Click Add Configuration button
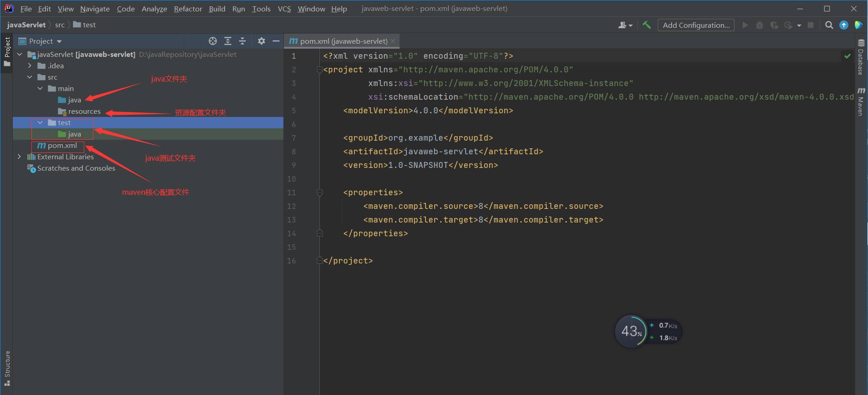The width and height of the screenshot is (868, 395). [696, 25]
